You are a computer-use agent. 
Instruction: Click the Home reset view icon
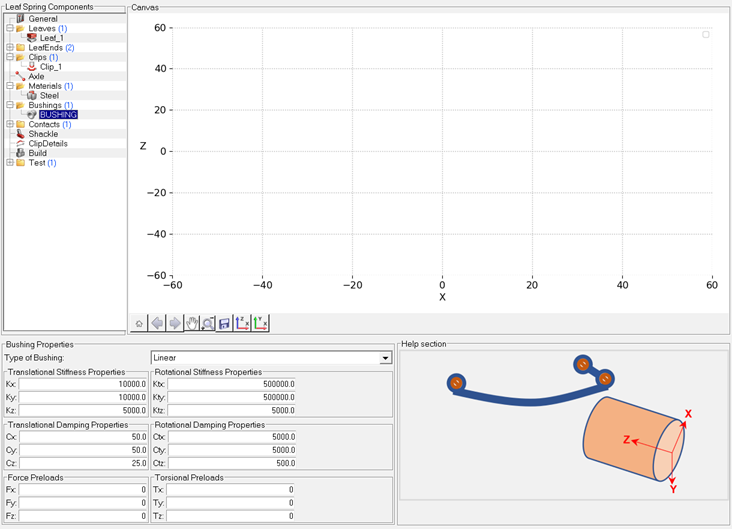140,324
